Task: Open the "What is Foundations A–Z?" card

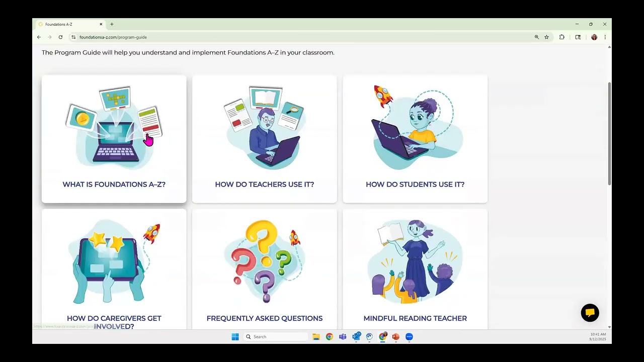Action: click(x=114, y=139)
